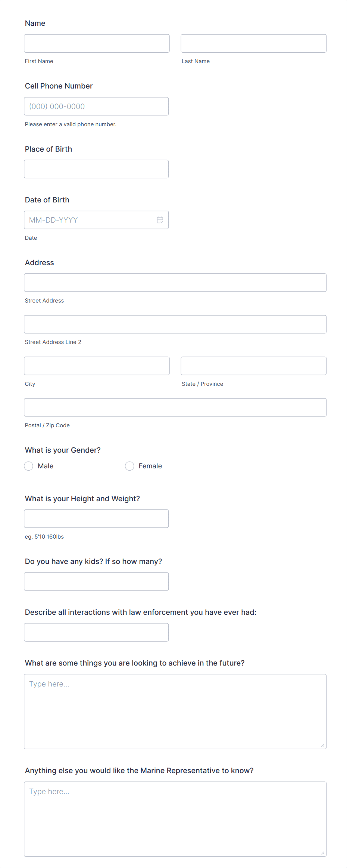Screen dimensions: 347x868
Task: Grab the future achievements textarea resize handle
Action: (x=323, y=745)
